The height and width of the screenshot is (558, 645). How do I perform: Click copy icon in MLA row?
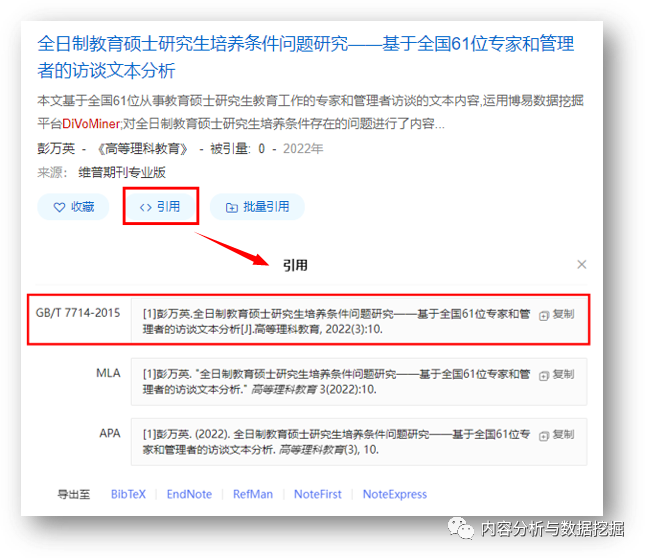click(544, 376)
